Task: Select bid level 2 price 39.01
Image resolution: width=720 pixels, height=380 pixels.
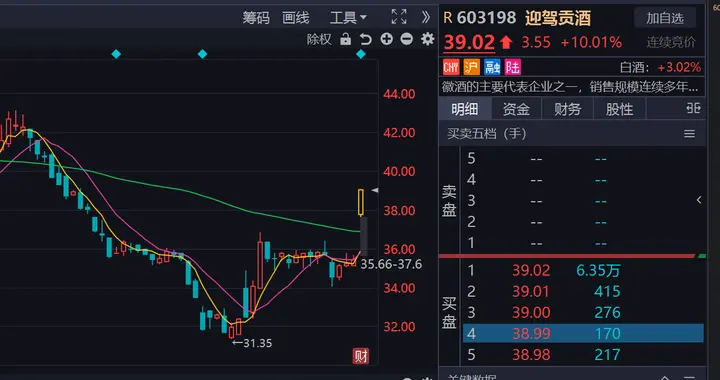Action: click(x=531, y=291)
